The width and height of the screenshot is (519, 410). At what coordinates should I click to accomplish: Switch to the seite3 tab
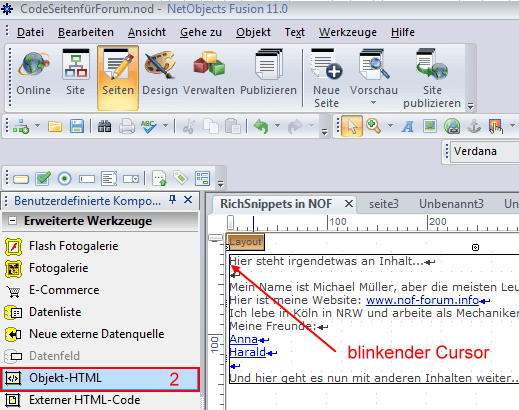384,204
